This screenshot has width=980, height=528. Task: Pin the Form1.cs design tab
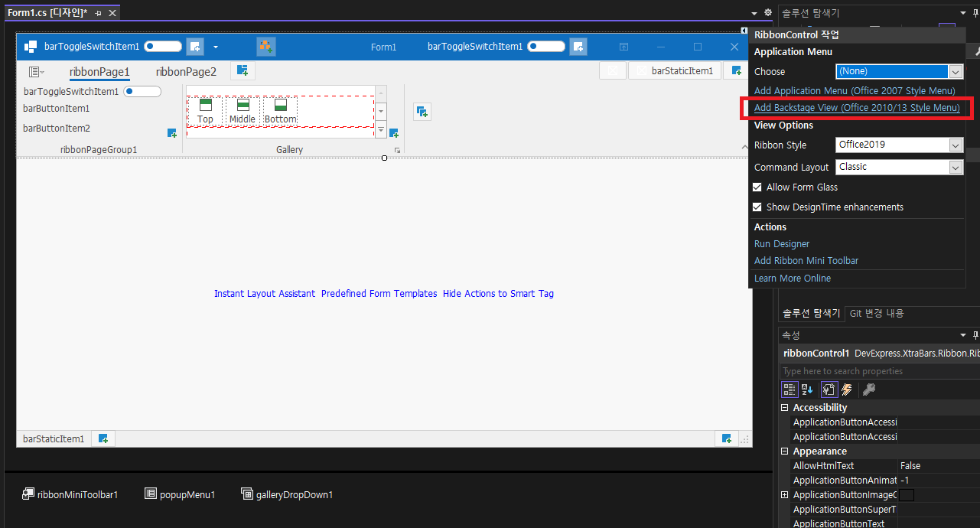[x=98, y=13]
